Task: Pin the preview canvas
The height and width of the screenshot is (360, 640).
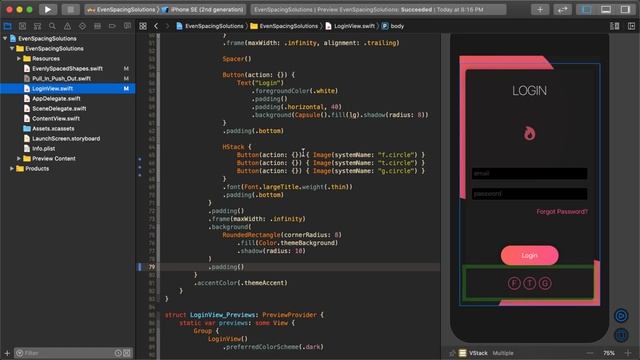Action: tap(452, 353)
